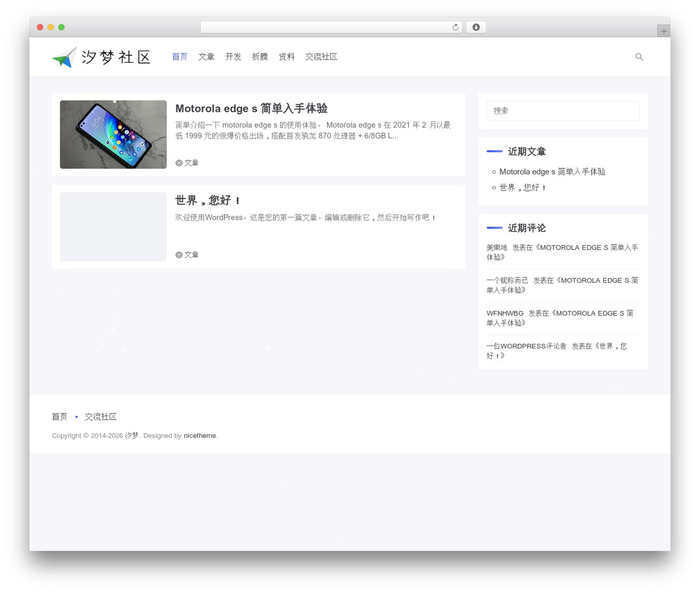Click the Copyright © 2014-2026 汐梦 text

(95, 436)
